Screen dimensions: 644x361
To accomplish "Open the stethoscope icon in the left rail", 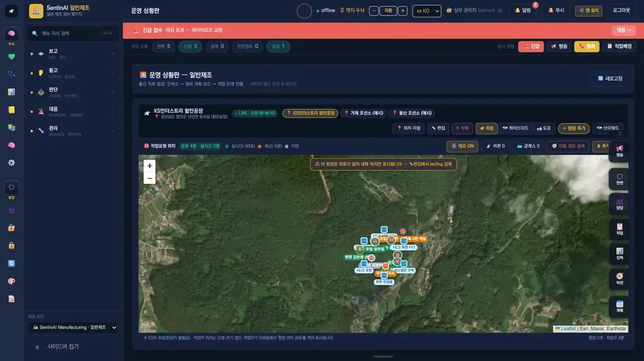I will [11, 74].
